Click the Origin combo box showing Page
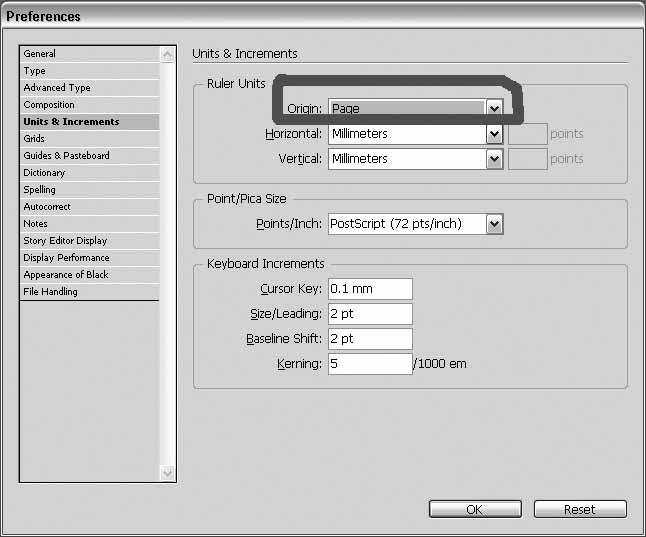 point(416,108)
